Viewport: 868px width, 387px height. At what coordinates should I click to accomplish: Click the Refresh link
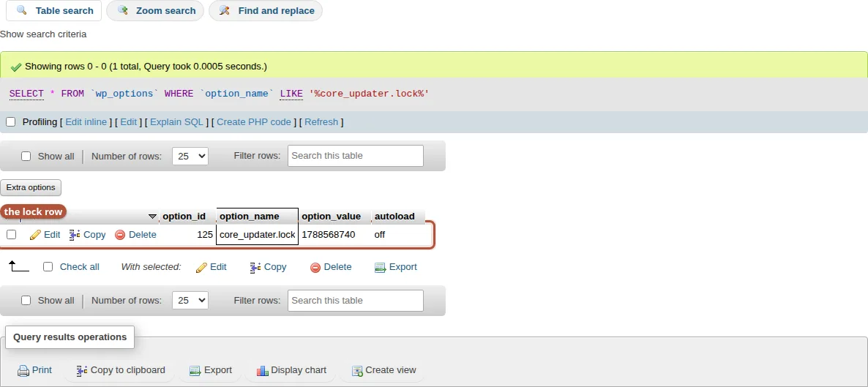click(x=321, y=121)
